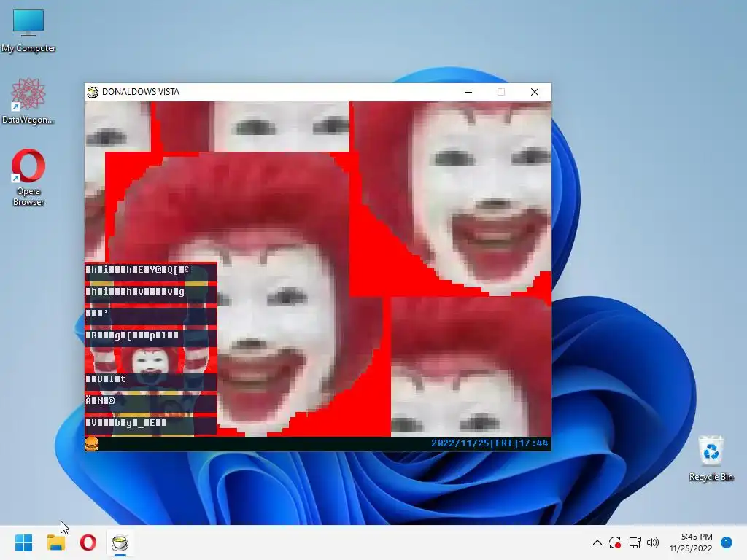This screenshot has height=560, width=747.
Task: Open File Explorer from the taskbar
Action: click(x=55, y=542)
